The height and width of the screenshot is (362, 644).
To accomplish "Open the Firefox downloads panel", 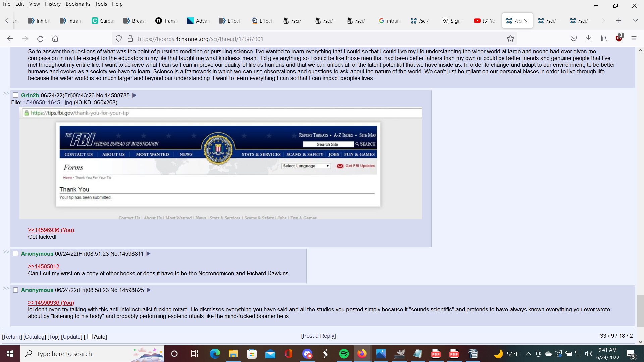I will click(x=588, y=39).
